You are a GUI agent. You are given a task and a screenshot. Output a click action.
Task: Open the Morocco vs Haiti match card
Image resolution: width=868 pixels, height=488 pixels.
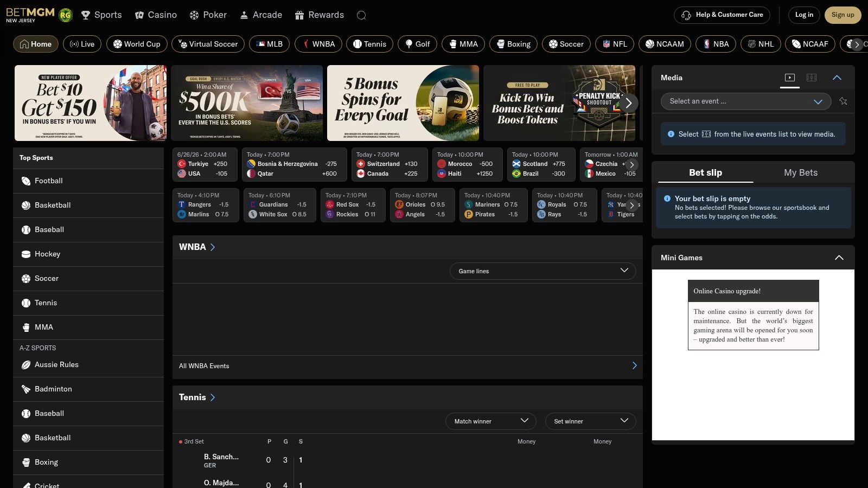pos(467,164)
